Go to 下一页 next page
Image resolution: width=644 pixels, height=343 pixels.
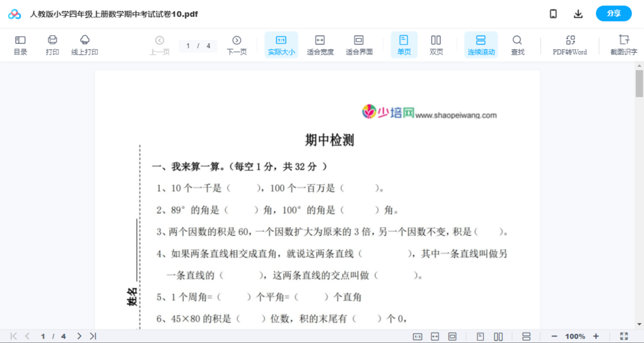coord(237,45)
